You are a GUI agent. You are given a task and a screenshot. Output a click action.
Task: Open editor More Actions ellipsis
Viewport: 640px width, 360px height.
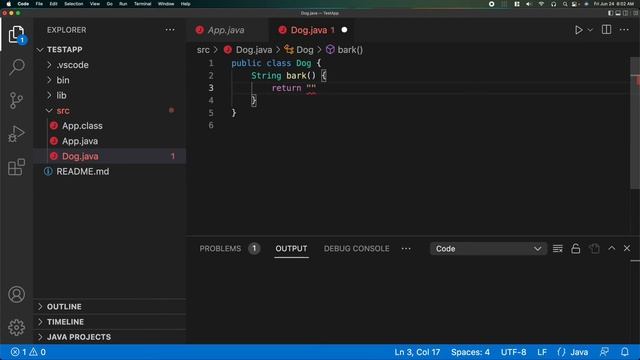point(624,30)
